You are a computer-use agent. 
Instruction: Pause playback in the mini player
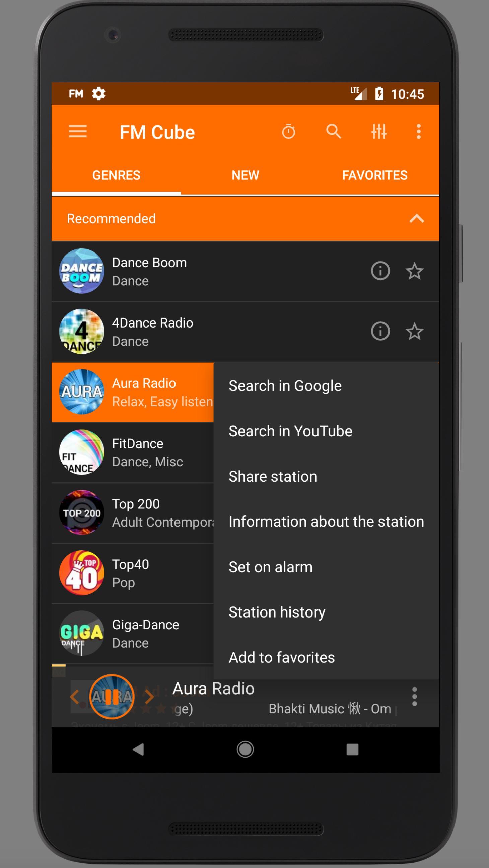coord(112,697)
